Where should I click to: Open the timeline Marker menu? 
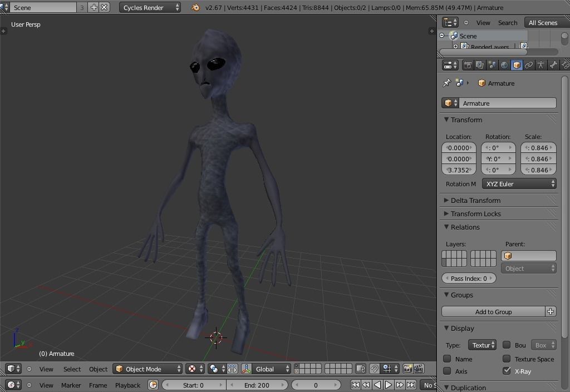coord(71,385)
